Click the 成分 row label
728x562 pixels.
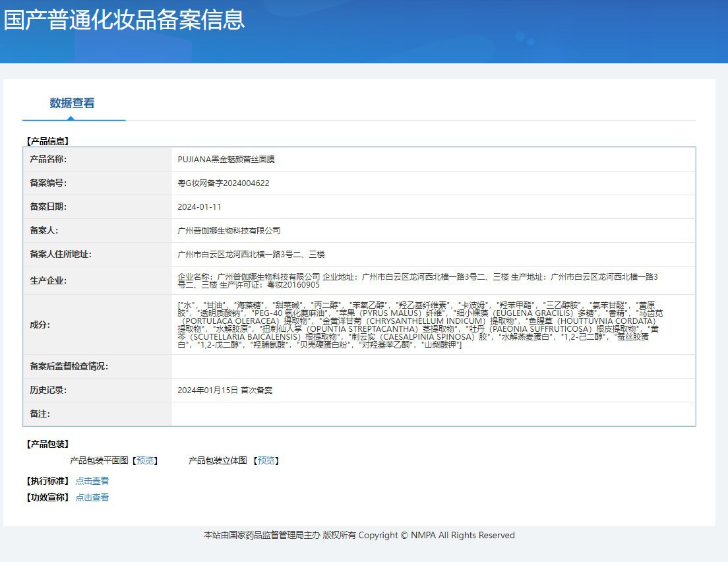(40, 325)
